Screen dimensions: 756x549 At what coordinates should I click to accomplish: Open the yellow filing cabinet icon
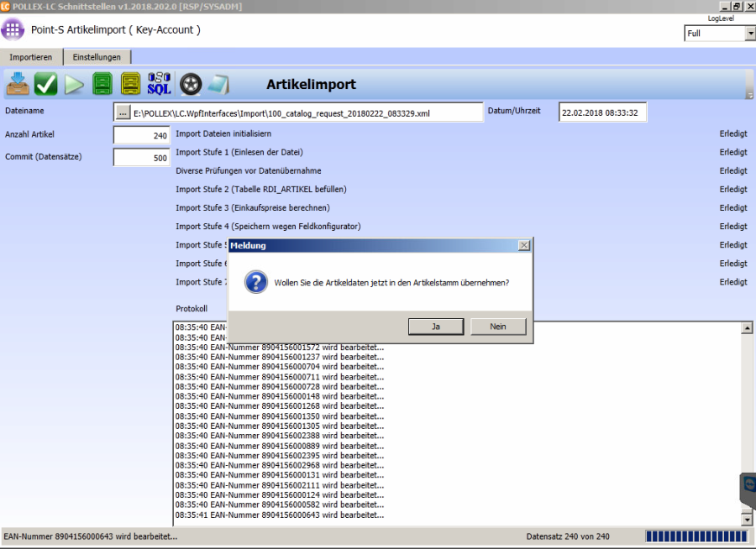(x=130, y=84)
